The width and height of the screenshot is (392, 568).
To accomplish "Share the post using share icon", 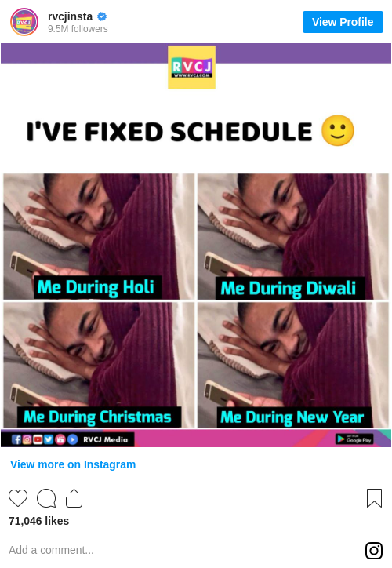I will (x=74, y=498).
